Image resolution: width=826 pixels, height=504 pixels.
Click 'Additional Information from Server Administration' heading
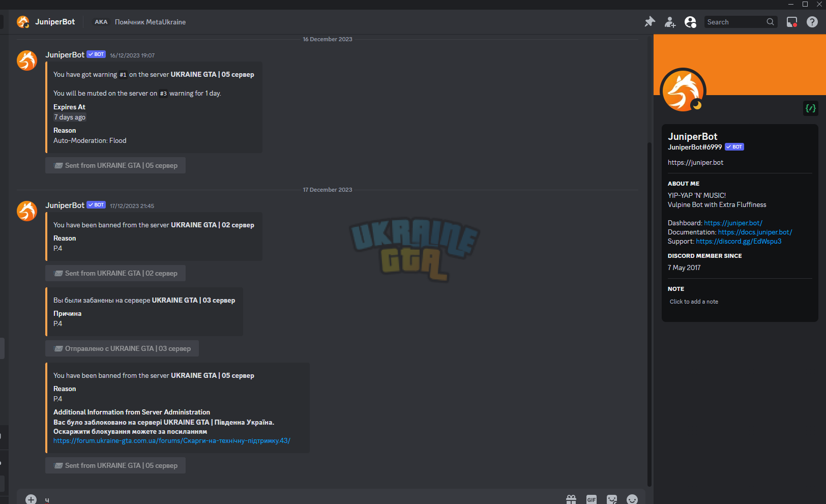tap(132, 412)
